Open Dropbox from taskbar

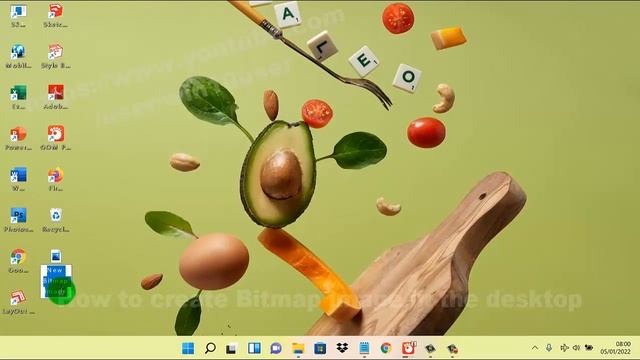coord(342,348)
